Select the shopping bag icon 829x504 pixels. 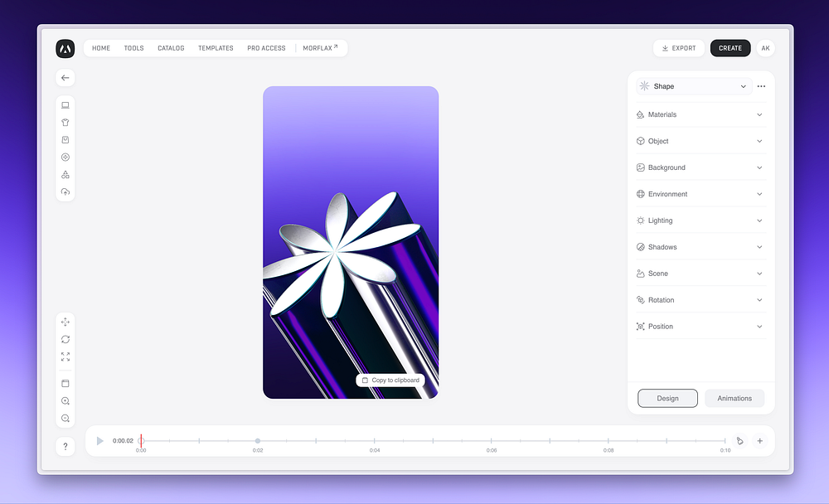[65, 139]
